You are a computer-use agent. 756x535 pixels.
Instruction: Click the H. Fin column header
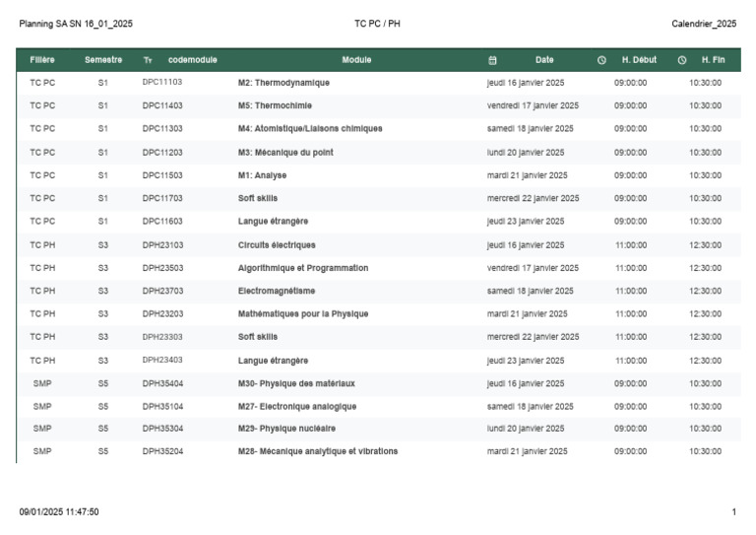713,60
